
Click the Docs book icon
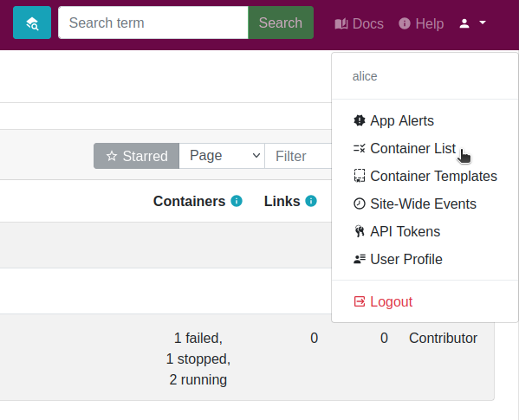coord(341,23)
